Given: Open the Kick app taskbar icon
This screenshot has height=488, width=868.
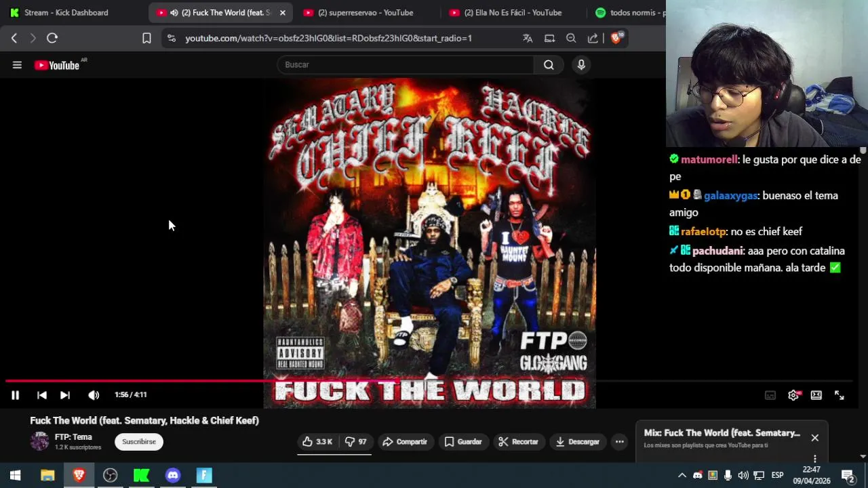Looking at the screenshot, I should (x=141, y=476).
